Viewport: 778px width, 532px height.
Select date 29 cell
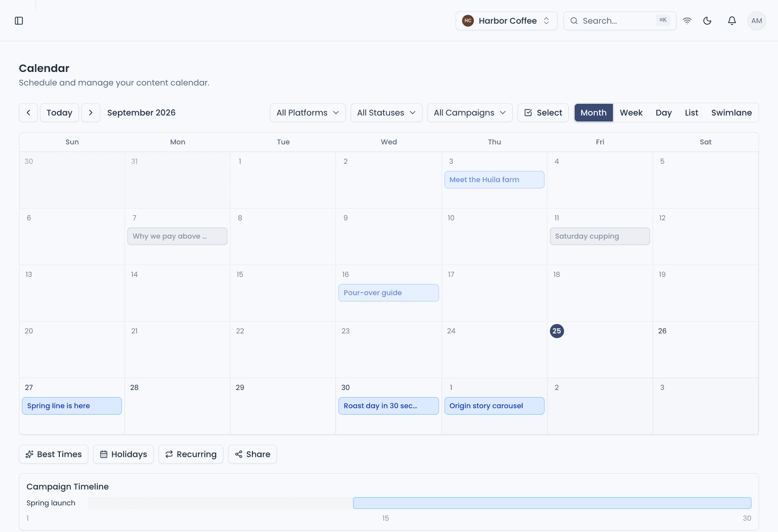click(x=283, y=406)
